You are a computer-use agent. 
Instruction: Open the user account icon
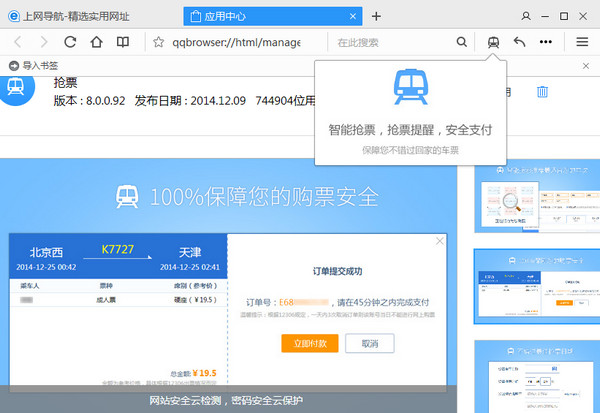click(x=526, y=16)
